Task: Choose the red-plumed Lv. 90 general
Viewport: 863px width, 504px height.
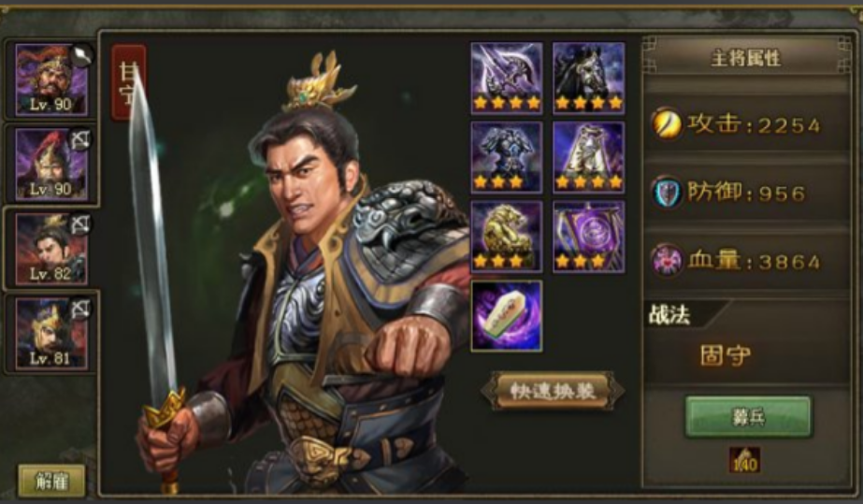Action: click(x=51, y=164)
